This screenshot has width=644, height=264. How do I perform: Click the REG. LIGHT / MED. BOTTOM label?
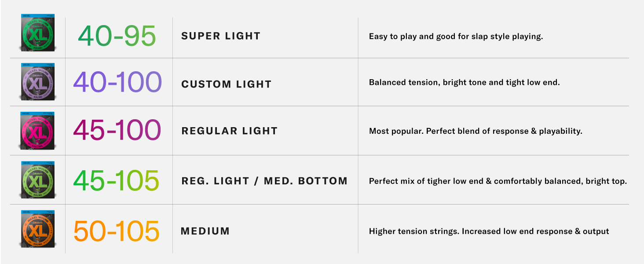coord(264,181)
